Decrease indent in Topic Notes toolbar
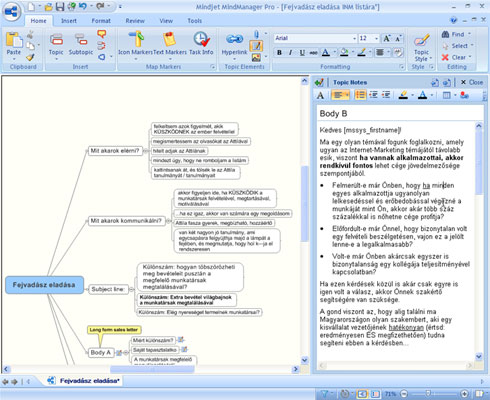The image size is (490, 400). (373, 95)
